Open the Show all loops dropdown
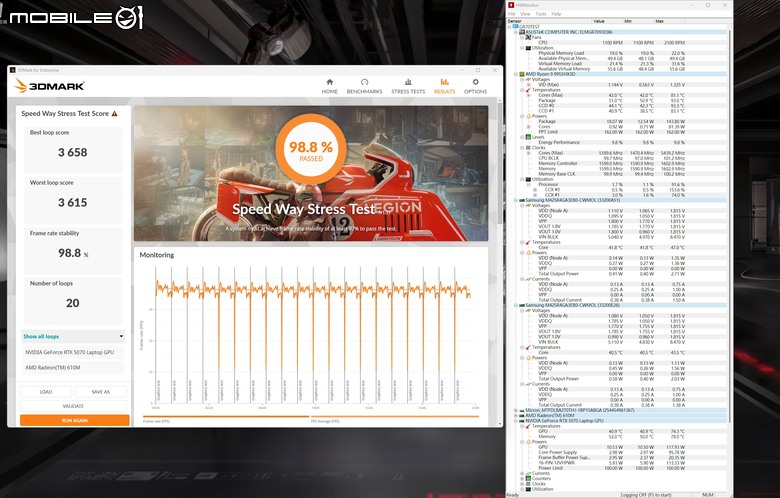This screenshot has height=498, width=780. pyautogui.click(x=73, y=336)
